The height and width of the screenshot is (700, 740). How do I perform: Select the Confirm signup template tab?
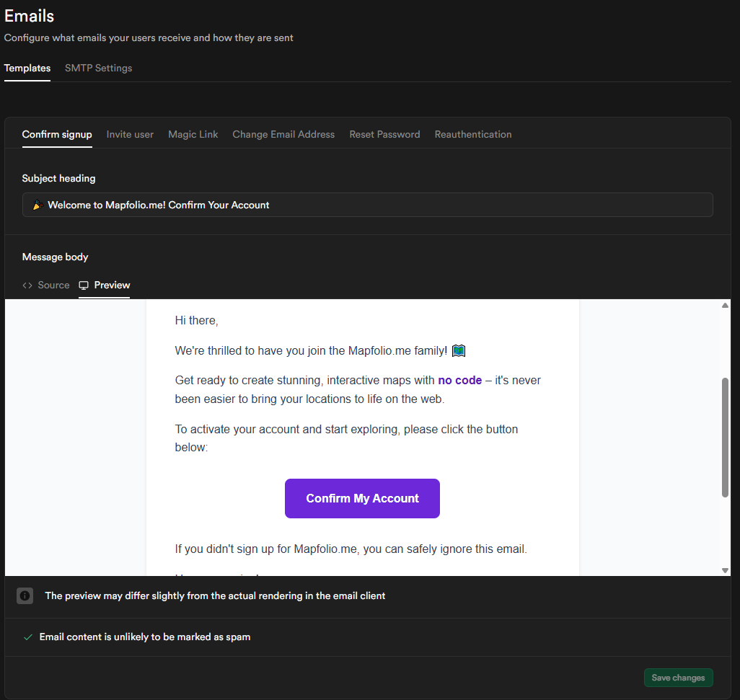point(57,134)
